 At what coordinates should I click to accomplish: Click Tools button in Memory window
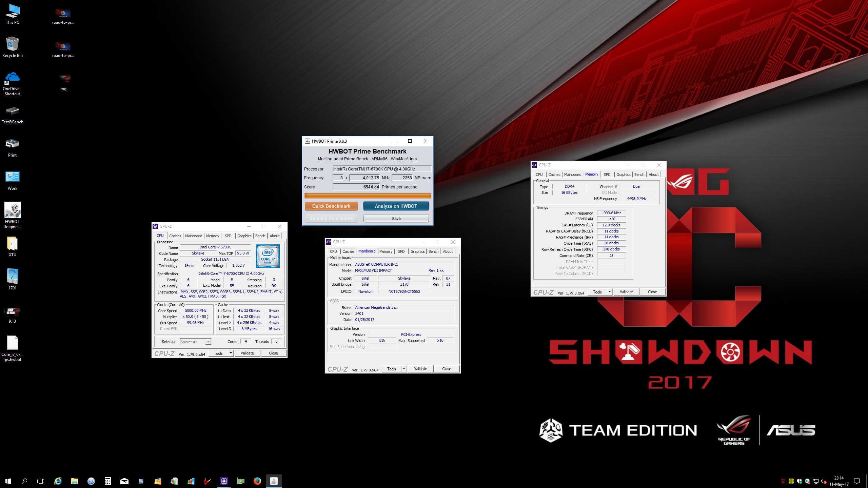click(597, 292)
